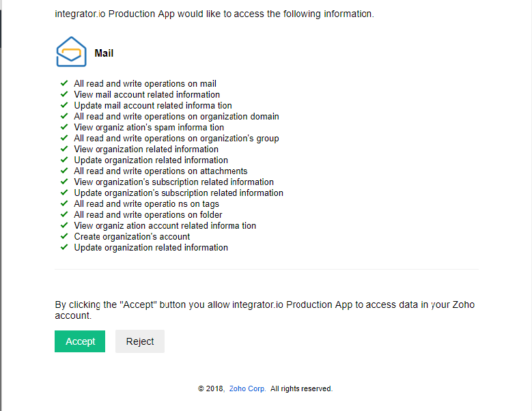Image resolution: width=532 pixels, height=411 pixels.
Task: Click the green Accept button
Action: [x=80, y=341]
